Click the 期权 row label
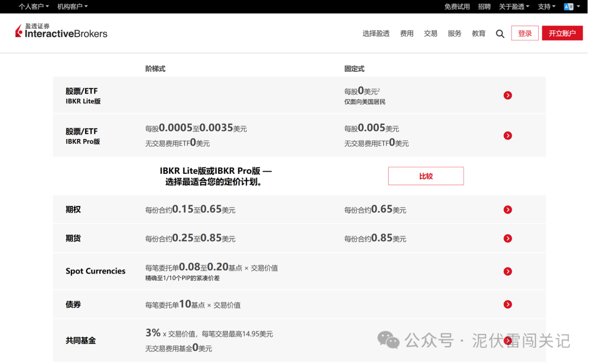The height and width of the screenshot is (364, 589). (73, 209)
